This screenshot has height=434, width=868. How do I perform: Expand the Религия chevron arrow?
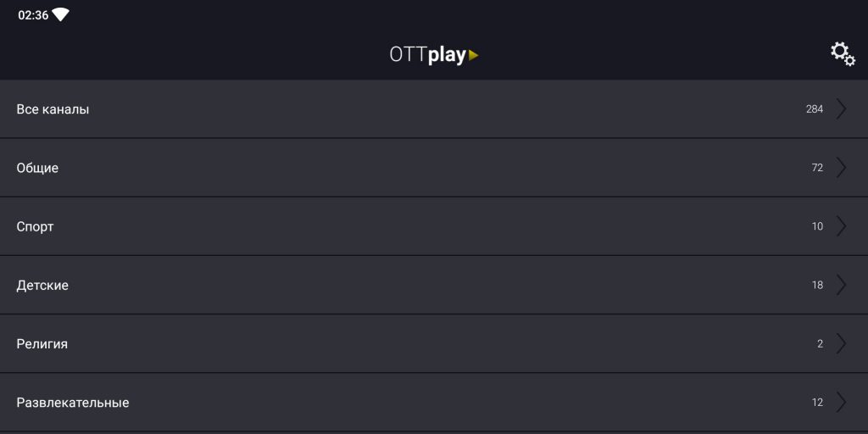[x=842, y=344]
